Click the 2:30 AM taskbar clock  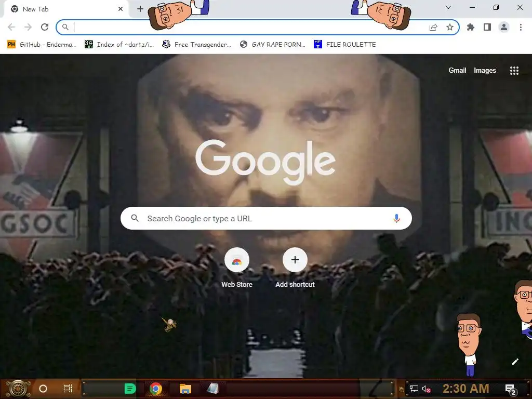tap(466, 389)
